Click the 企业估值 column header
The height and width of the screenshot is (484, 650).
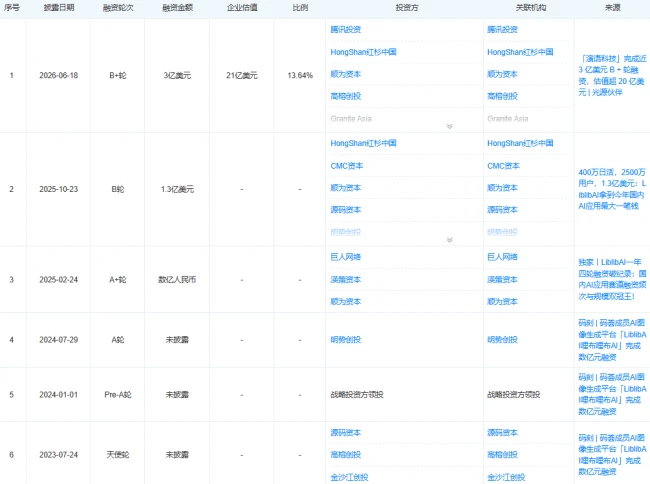242,7
